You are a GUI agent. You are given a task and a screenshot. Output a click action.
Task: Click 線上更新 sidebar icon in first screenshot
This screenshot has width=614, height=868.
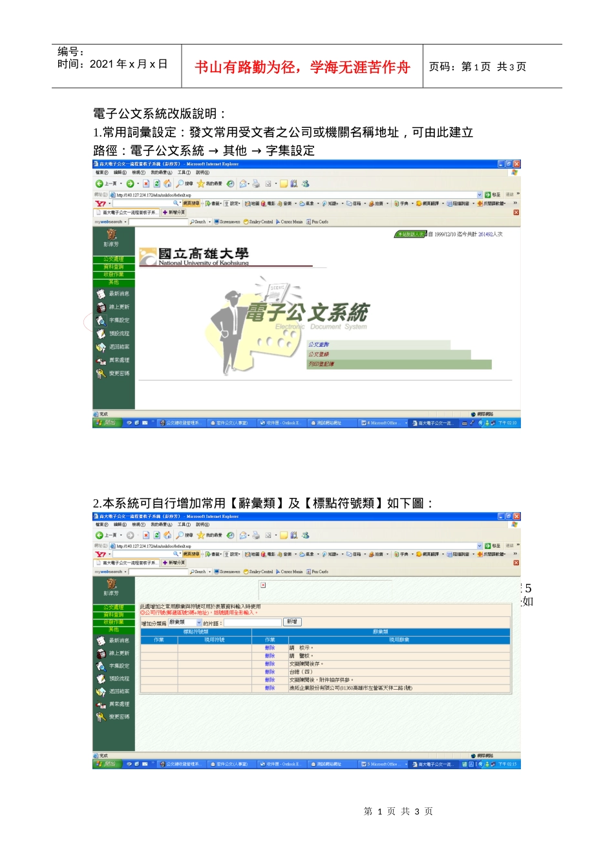[101, 307]
